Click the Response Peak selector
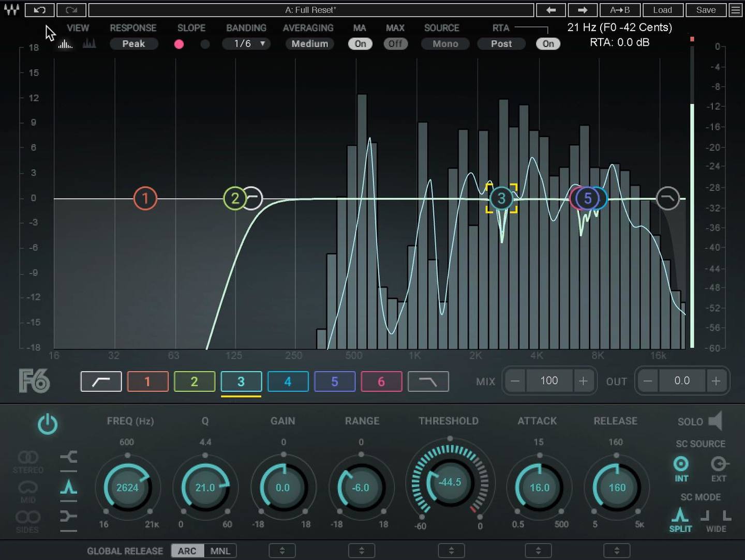The height and width of the screenshot is (560, 745). click(x=133, y=44)
